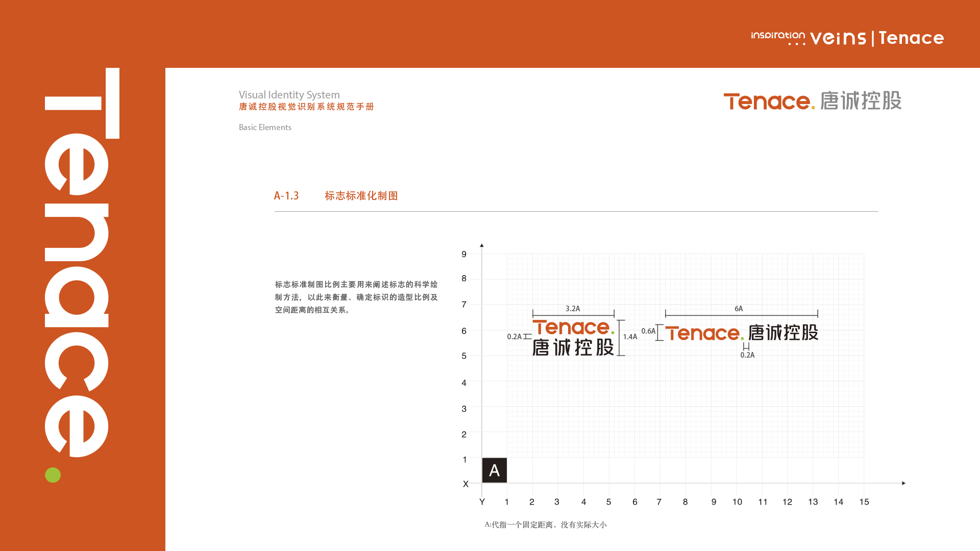The height and width of the screenshot is (551, 980).
Task: Click vertical axis number 4
Action: (x=464, y=383)
